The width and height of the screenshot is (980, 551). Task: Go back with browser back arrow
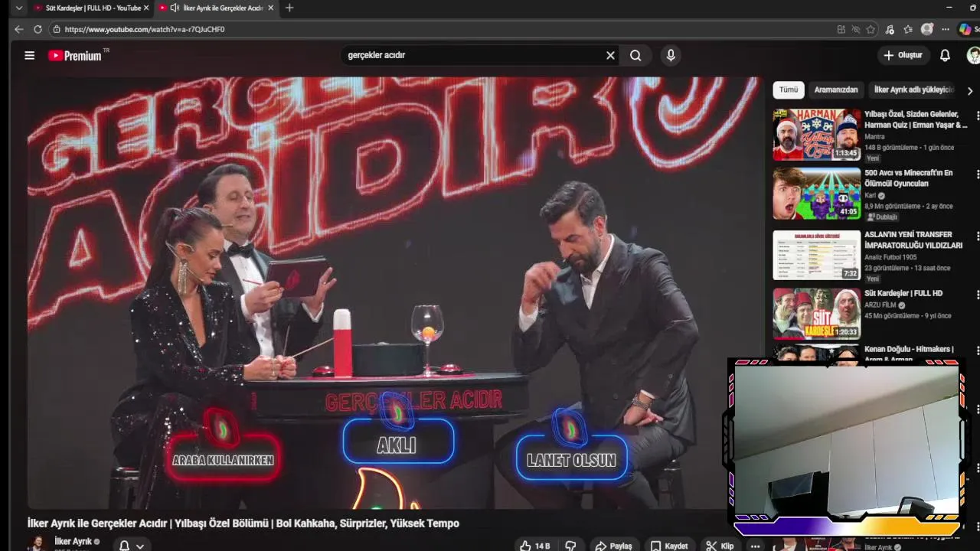[x=19, y=29]
